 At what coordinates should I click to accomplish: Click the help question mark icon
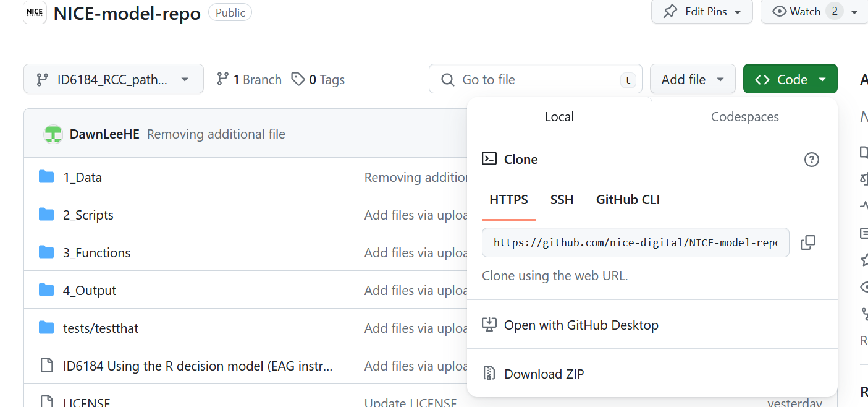[x=811, y=160]
